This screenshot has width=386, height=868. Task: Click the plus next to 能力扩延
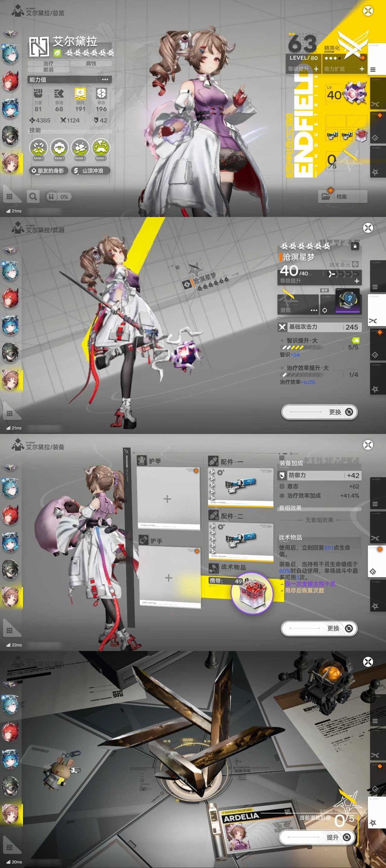coord(362,69)
